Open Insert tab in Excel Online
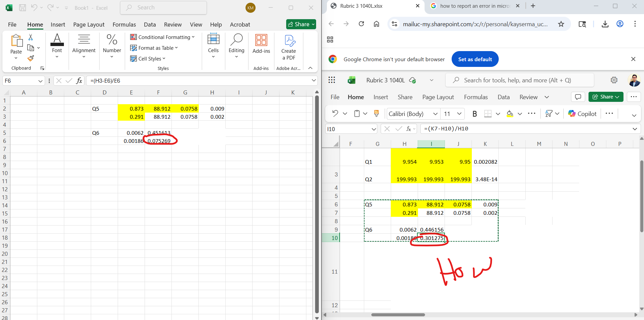 pos(381,97)
